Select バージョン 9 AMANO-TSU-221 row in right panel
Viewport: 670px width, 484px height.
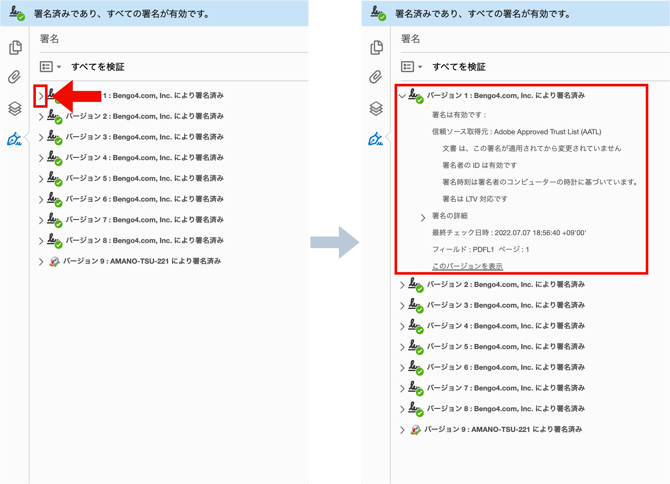pos(503,429)
